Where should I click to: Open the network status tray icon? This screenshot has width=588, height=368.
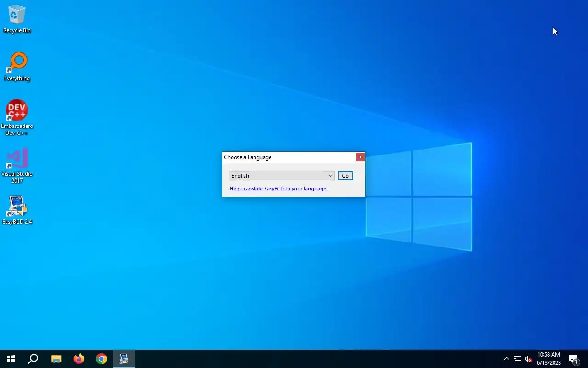[518, 359]
